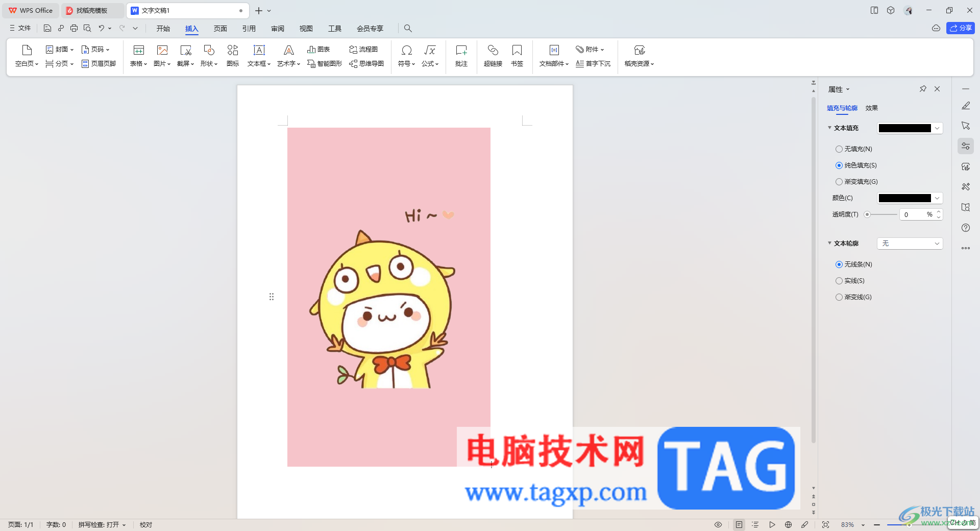Open zoom percentage dropdown
This screenshot has height=531, width=980.
(x=863, y=525)
